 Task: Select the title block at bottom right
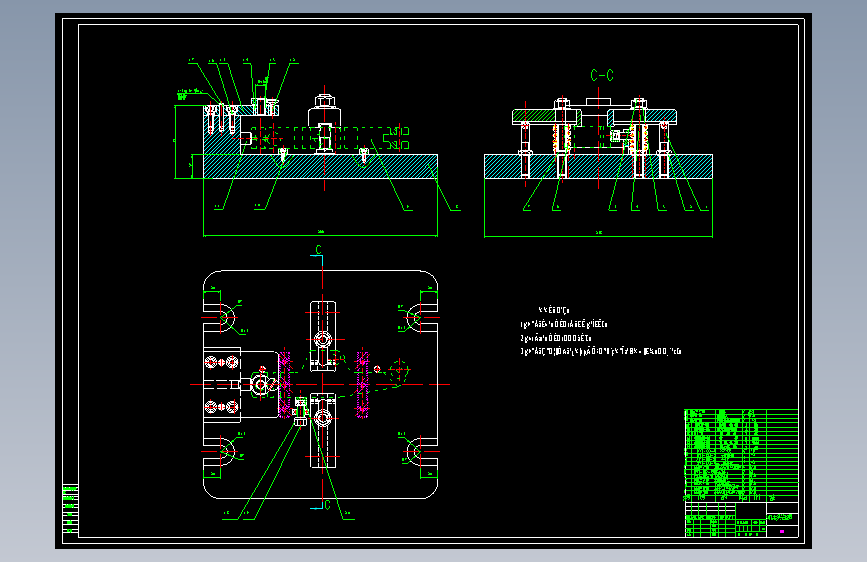point(741,519)
